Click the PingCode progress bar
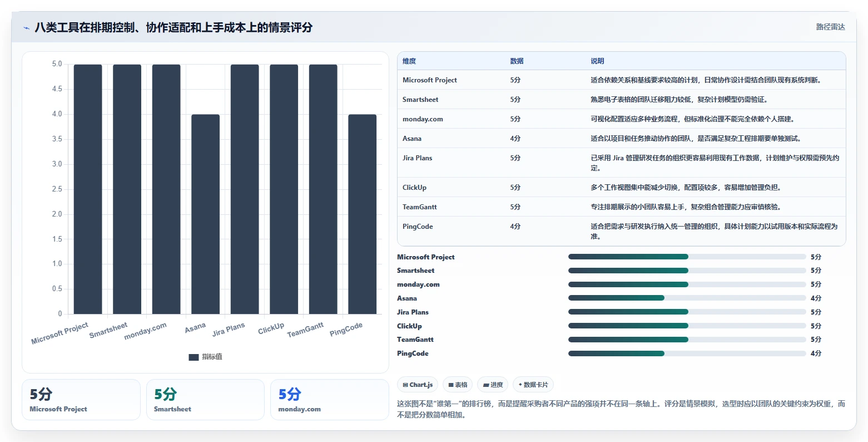Screen dimensions: 868x442 click(687, 353)
